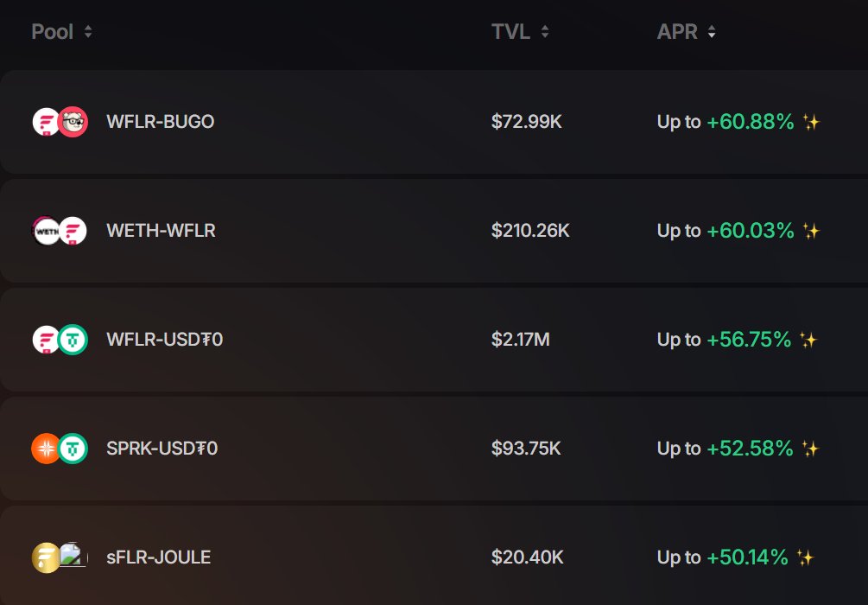Sort pools by TVL column header
This screenshot has width=868, height=605.
point(520,32)
